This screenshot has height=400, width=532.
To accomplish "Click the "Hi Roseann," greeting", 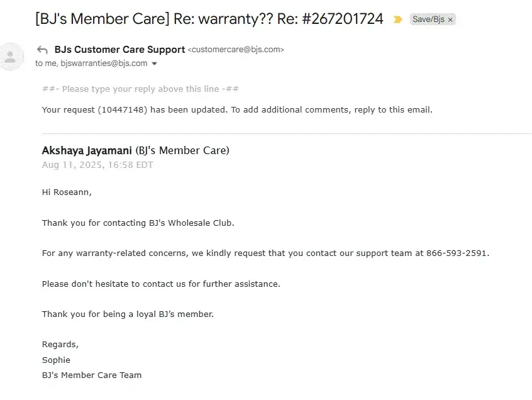I will (x=67, y=192).
